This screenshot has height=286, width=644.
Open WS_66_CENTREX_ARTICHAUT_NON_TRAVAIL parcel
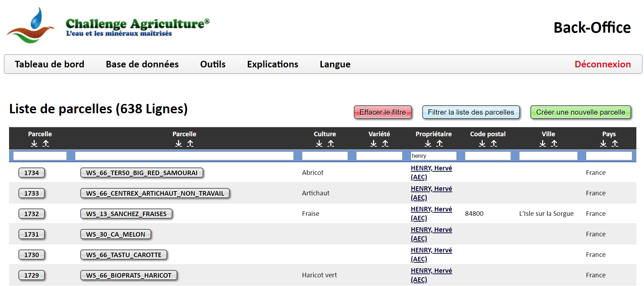(155, 193)
